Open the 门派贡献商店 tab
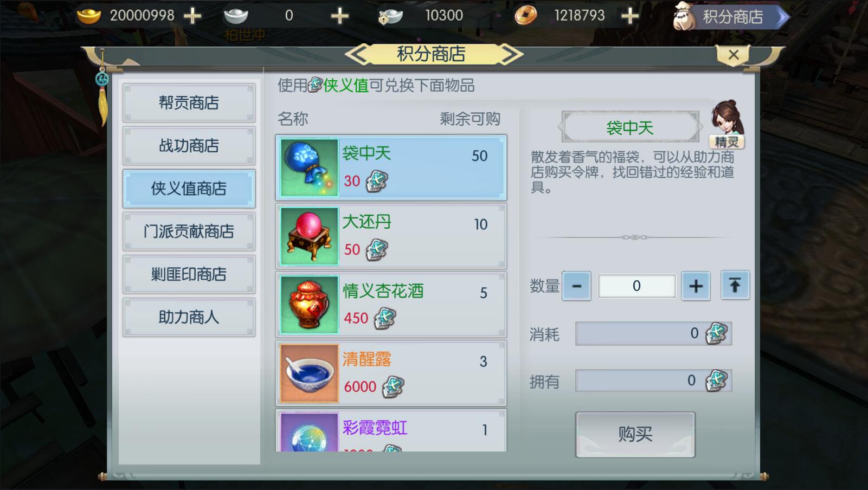 [x=189, y=231]
